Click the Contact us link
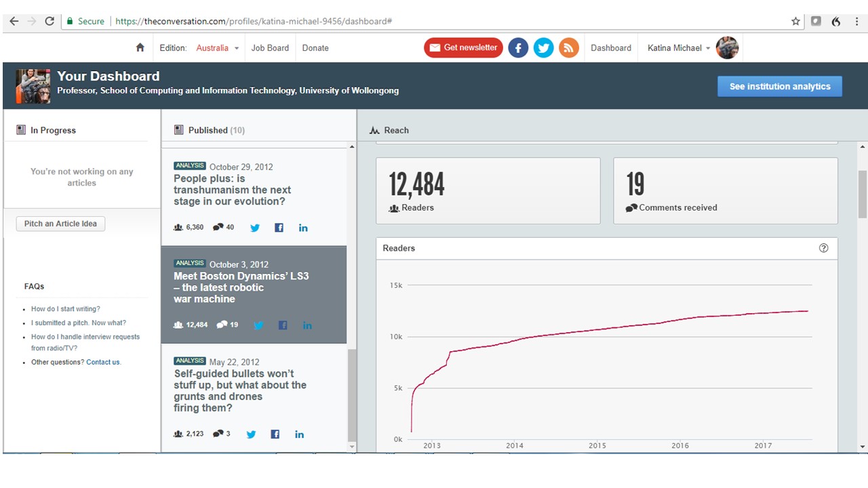Image resolution: width=868 pixels, height=488 pixels. (x=103, y=363)
